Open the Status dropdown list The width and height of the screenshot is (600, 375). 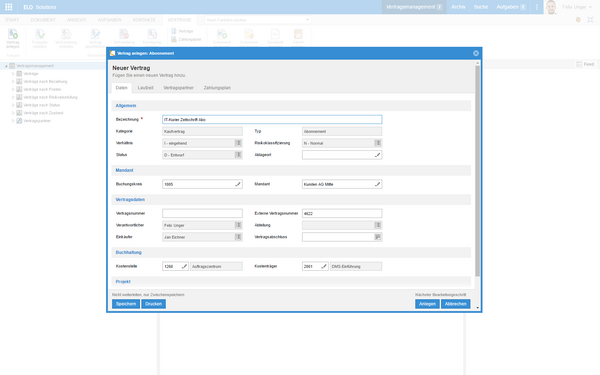[x=238, y=155]
